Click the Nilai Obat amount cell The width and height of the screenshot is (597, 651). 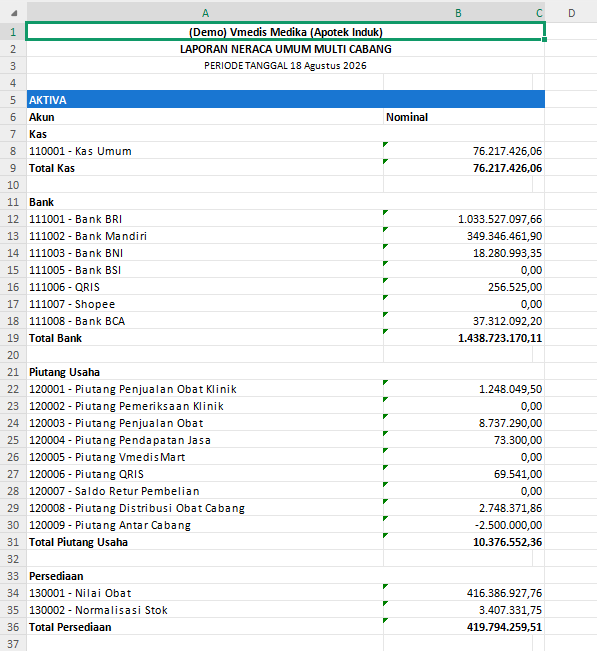click(463, 593)
